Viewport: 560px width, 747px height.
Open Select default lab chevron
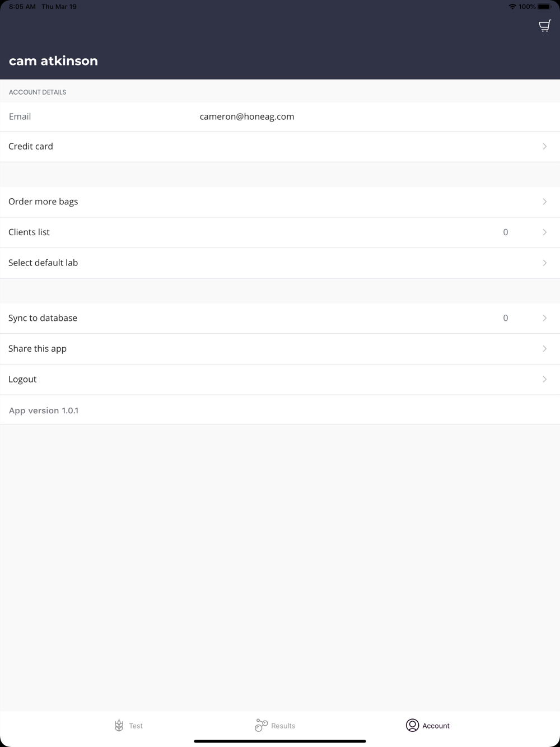[x=544, y=263]
